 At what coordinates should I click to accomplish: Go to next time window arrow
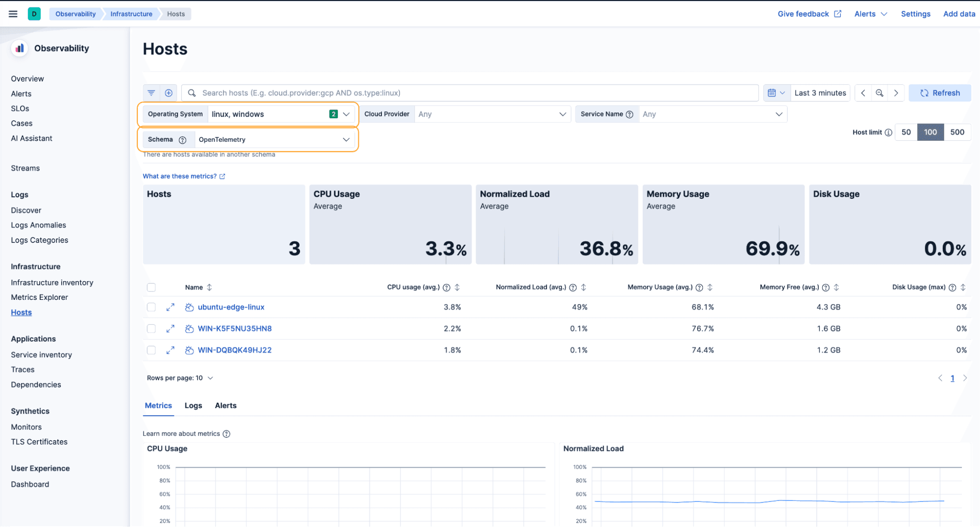coord(896,93)
